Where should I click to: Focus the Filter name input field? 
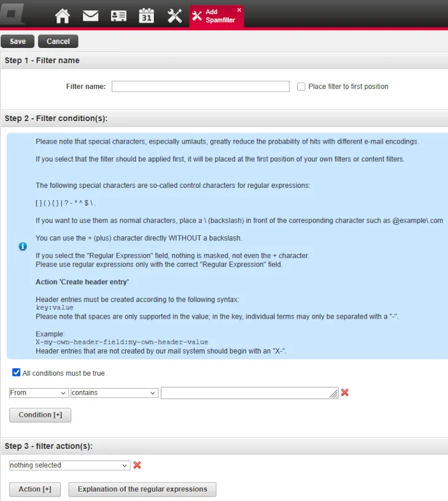coord(201,87)
